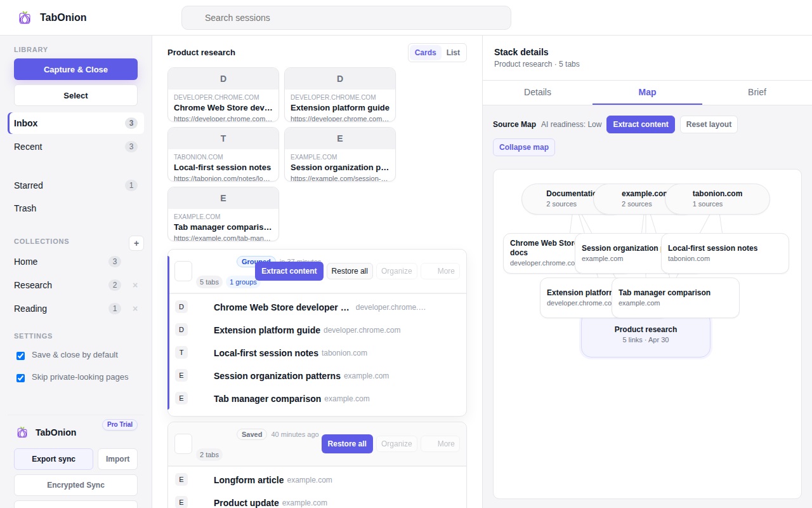Remove the Research collection using its x icon

pyautogui.click(x=134, y=285)
